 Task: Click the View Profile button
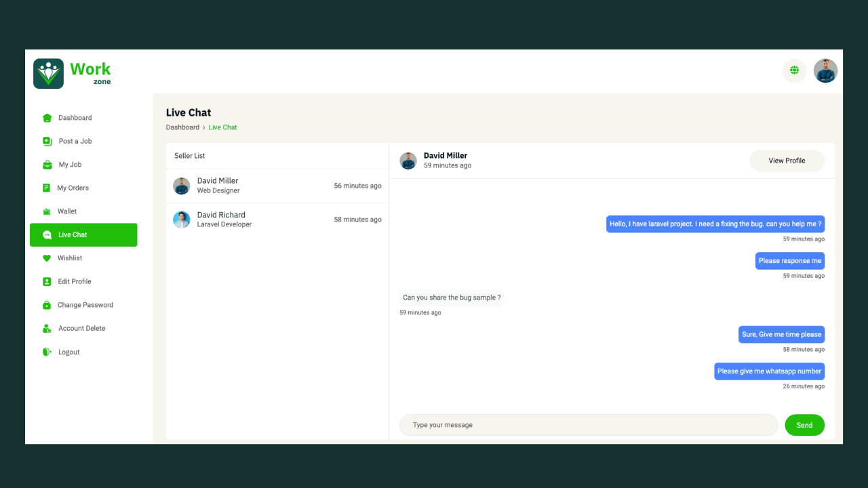click(787, 161)
